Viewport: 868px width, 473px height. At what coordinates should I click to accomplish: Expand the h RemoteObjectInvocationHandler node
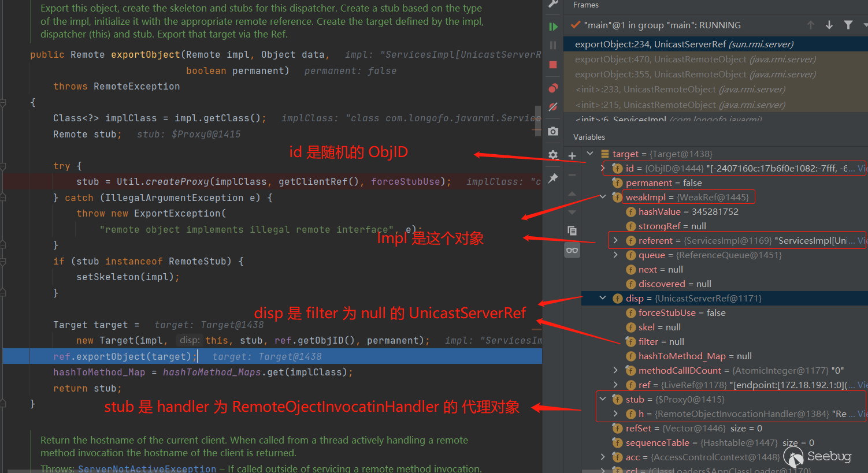615,414
